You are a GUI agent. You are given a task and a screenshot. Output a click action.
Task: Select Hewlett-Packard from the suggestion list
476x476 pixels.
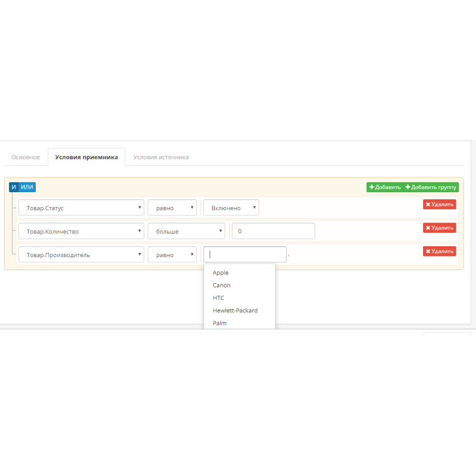(x=234, y=310)
